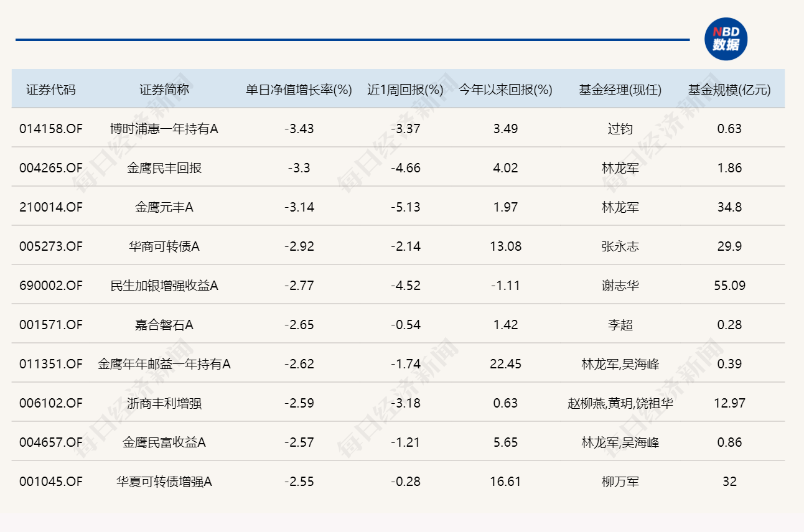804x532 pixels.
Task: Click weekly return value -5.13
Action: click(x=406, y=207)
